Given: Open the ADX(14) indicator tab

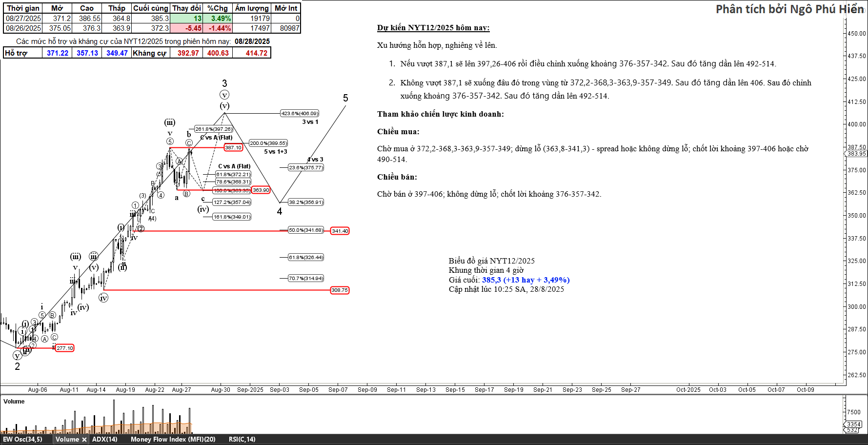Looking at the screenshot, I should coord(105,440).
